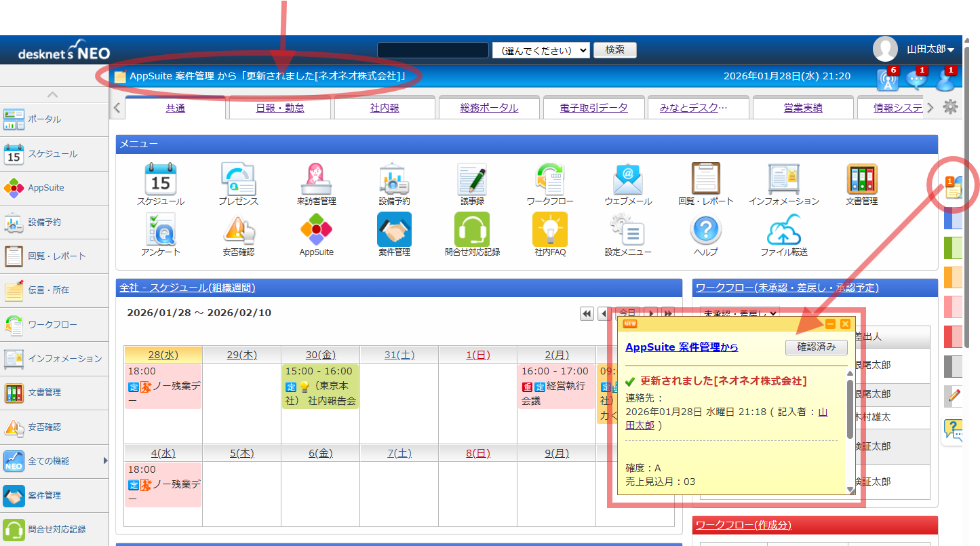Expand the 全ての機能 sidebar submenu
This screenshot has width=980, height=546.
pyautogui.click(x=105, y=461)
